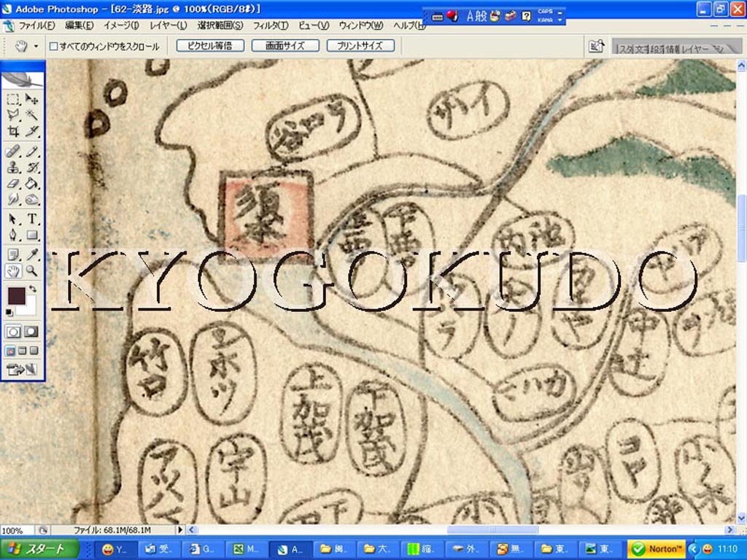Select the Zoom magnifier tool

point(31,271)
